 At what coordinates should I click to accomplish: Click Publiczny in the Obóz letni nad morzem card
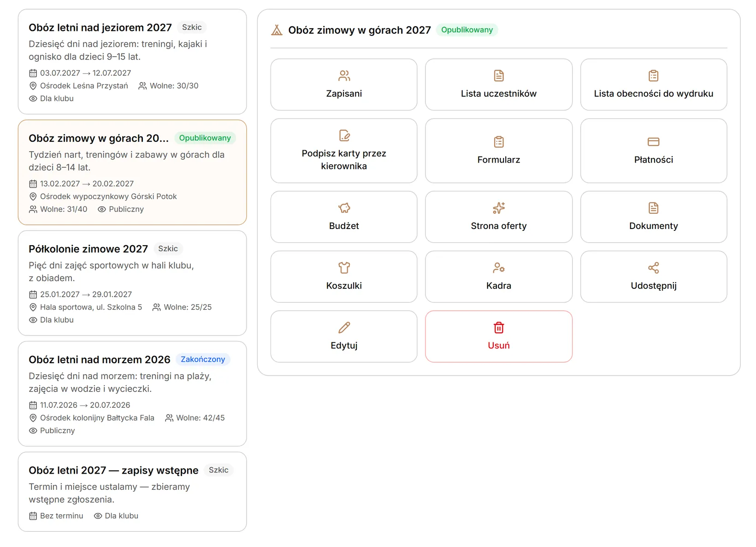(x=57, y=431)
